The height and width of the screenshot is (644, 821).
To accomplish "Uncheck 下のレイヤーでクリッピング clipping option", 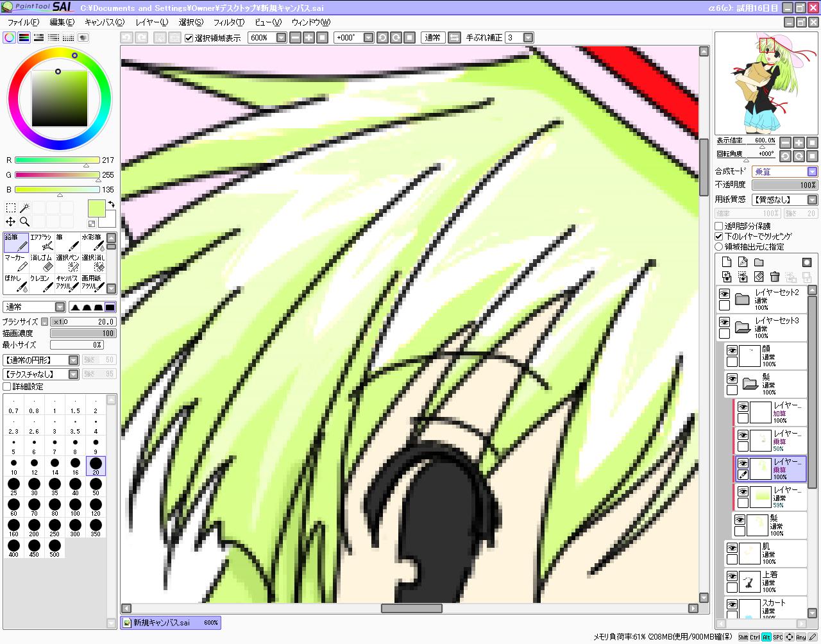I will 719,237.
